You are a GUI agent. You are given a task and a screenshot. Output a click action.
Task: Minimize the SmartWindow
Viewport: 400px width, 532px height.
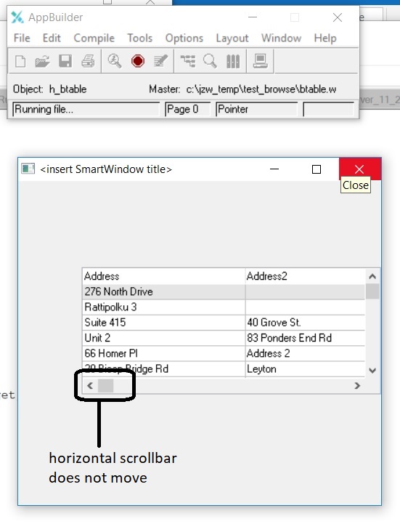click(x=274, y=169)
